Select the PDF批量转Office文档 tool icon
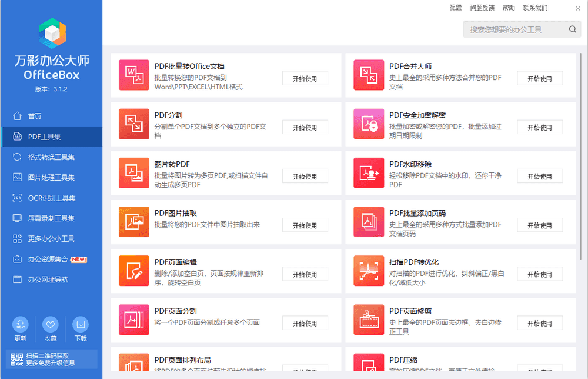588x379 pixels. 133,75
